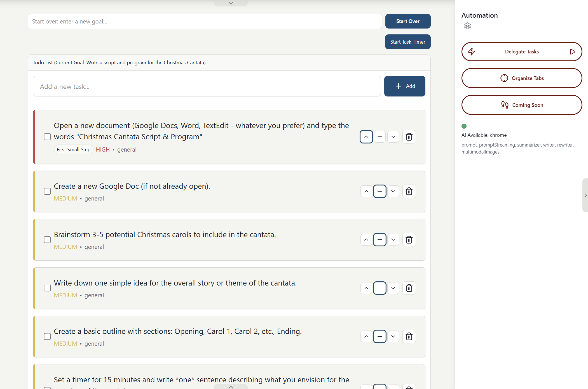Open Automation settings gear icon

467,26
